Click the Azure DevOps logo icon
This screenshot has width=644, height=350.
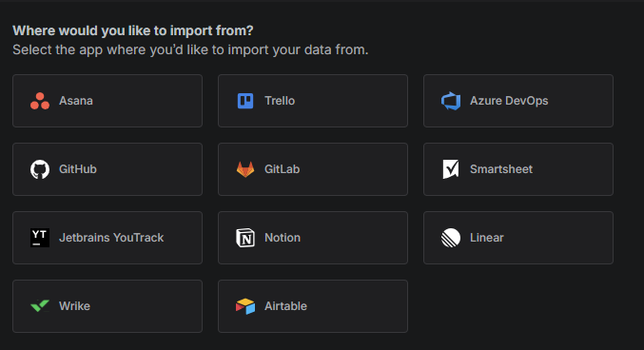451,101
